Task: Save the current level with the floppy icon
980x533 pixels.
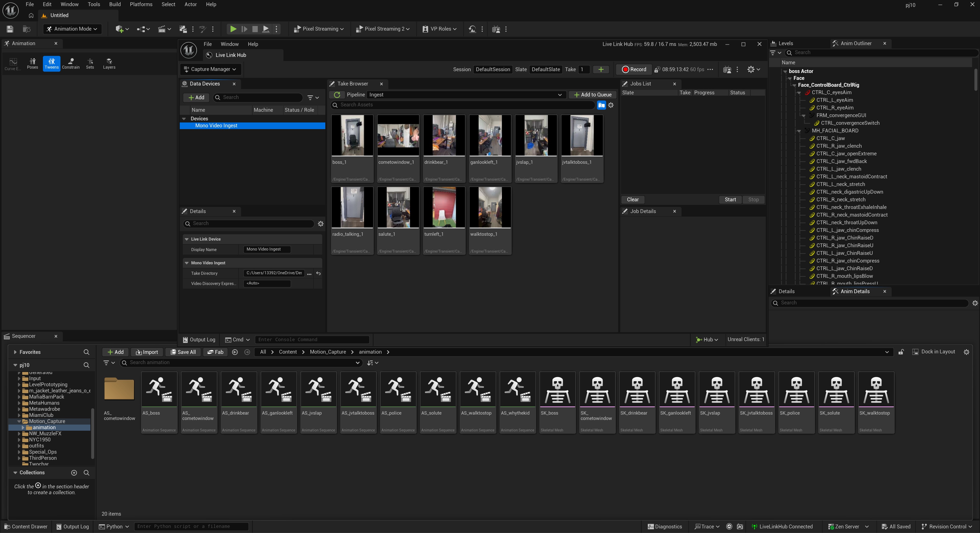Action: click(x=10, y=29)
